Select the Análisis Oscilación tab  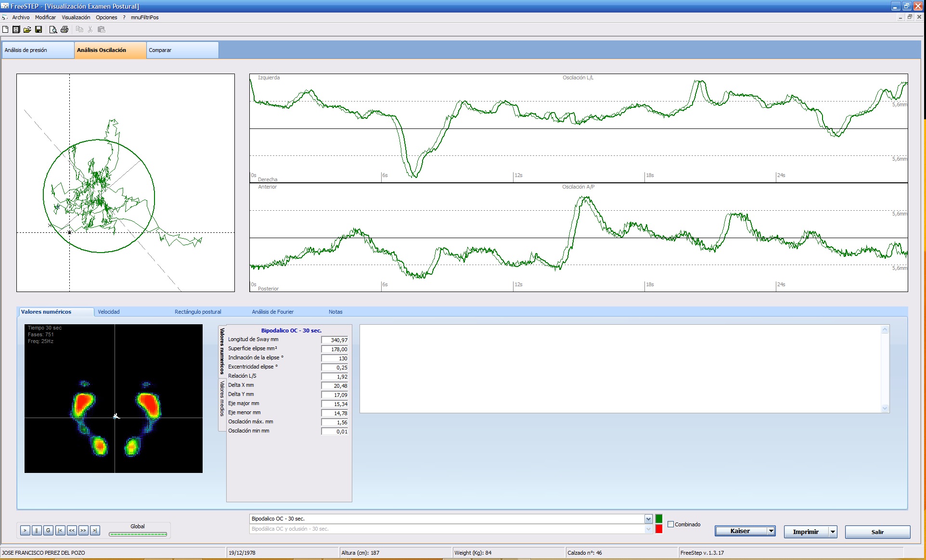click(110, 50)
